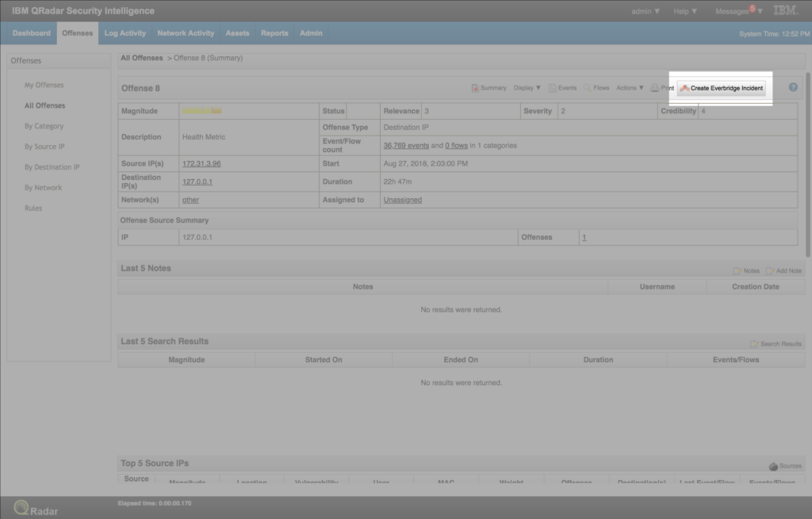Go to the Assets tab
The width and height of the screenshot is (812, 519).
point(237,33)
